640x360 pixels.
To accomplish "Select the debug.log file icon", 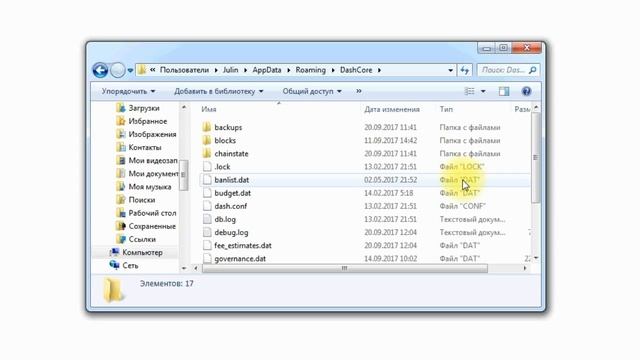I will (x=207, y=232).
